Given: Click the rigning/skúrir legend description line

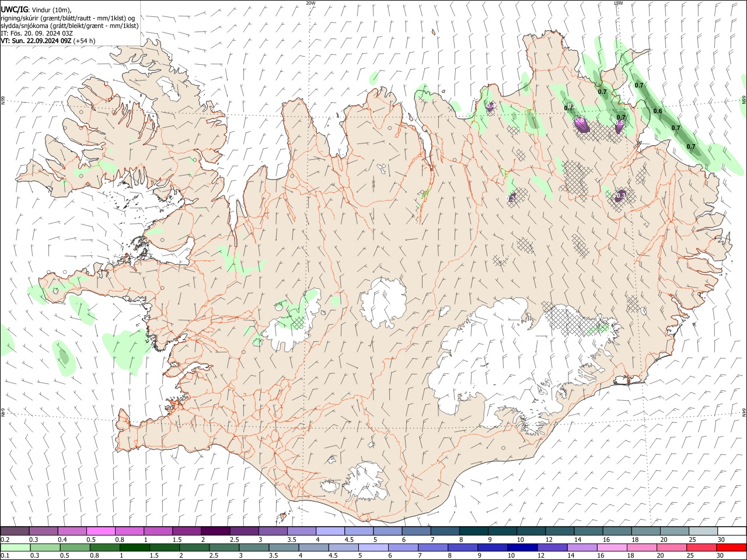Looking at the screenshot, I should [68, 18].
